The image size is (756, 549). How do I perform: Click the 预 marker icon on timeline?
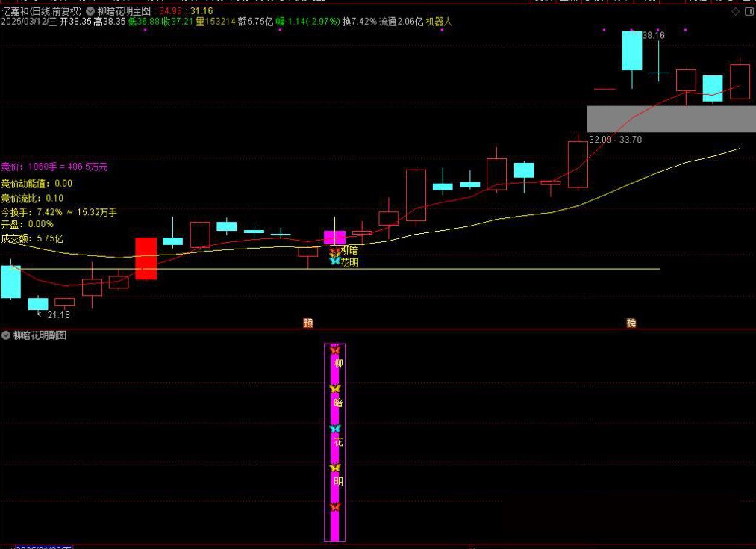point(307,323)
